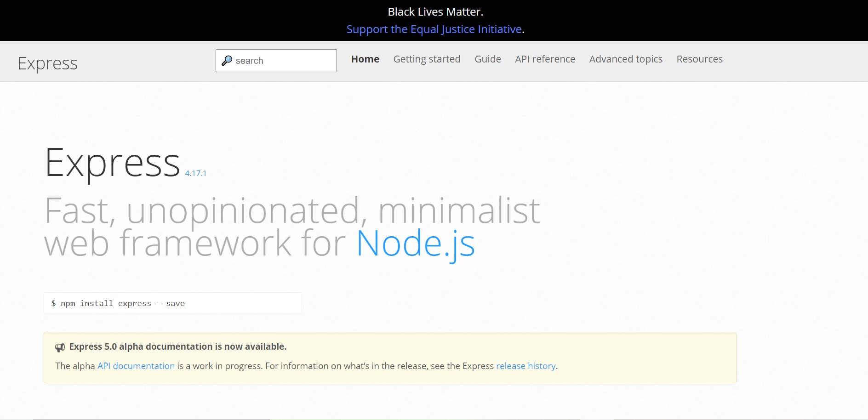Click the Express logo in header
868x420 pixels.
coord(48,63)
